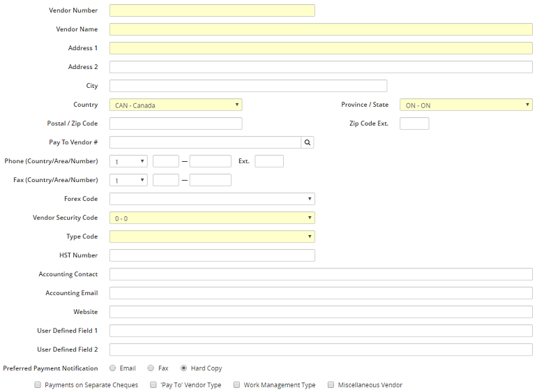The width and height of the screenshot is (537, 392).
Task: Choose Fax as preferred payment notification
Action: point(151,368)
